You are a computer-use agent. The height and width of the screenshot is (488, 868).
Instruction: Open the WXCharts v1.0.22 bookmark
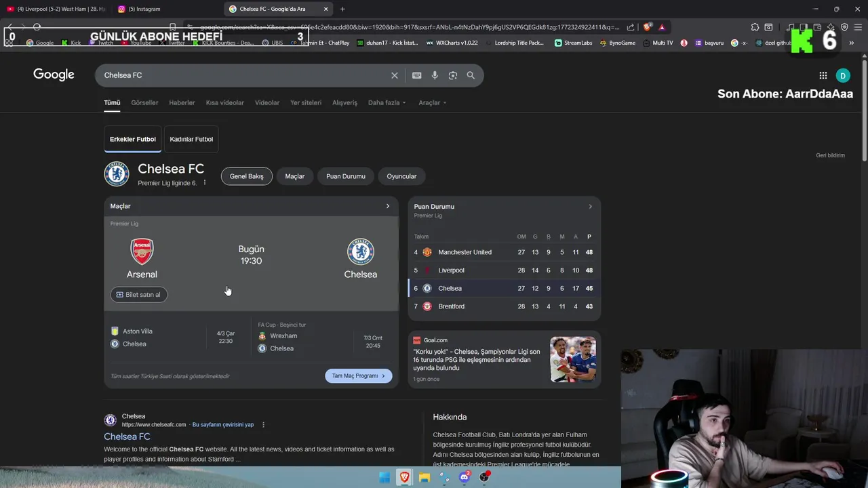452,43
